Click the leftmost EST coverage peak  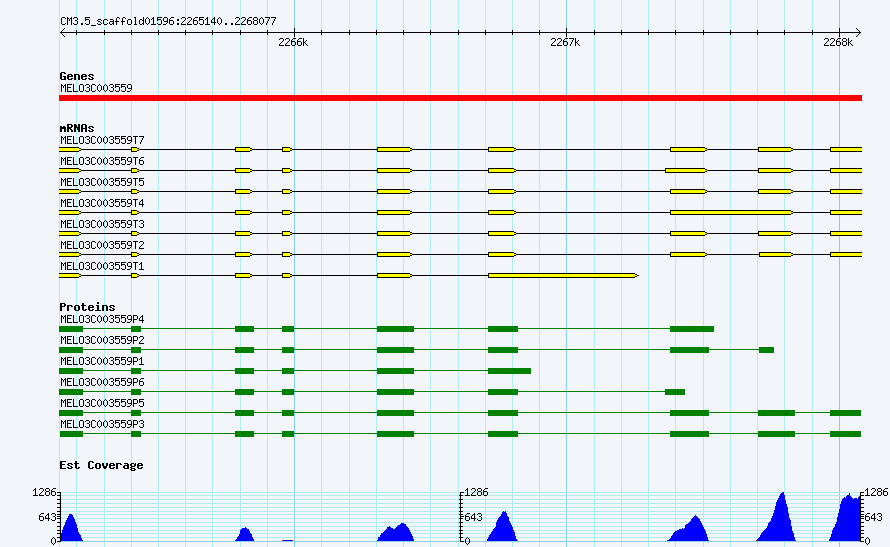point(71,528)
